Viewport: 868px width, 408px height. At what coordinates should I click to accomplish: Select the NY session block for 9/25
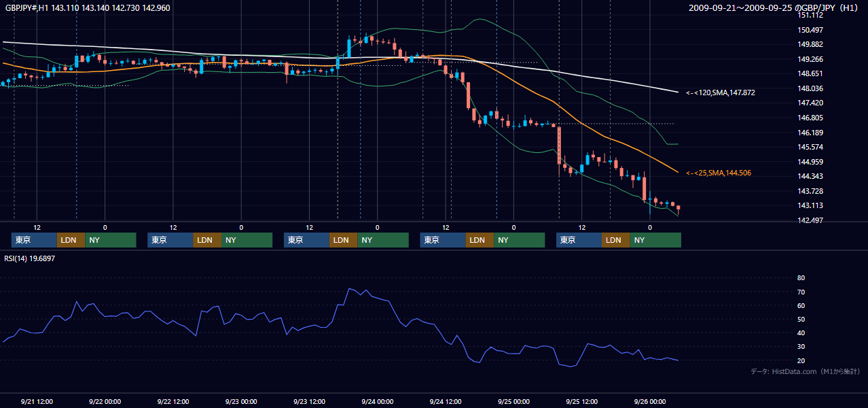tap(655, 240)
